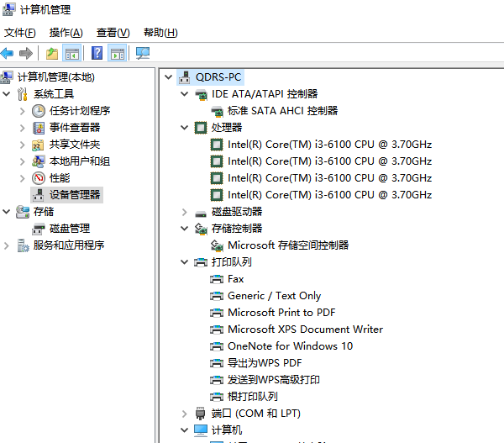Click the 本地用户和组 icon
This screenshot has width=504, height=443.
click(x=39, y=161)
